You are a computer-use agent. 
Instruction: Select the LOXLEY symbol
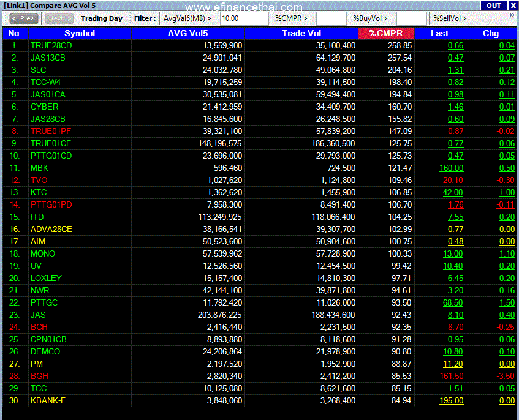pyautogui.click(x=47, y=278)
